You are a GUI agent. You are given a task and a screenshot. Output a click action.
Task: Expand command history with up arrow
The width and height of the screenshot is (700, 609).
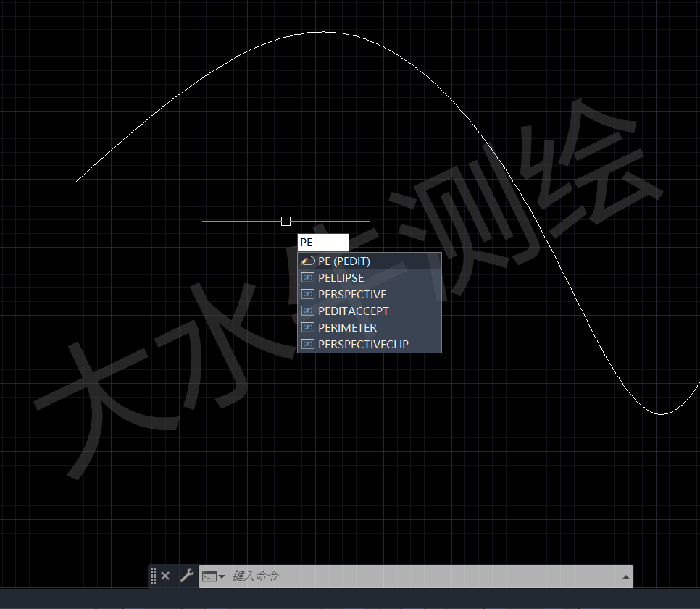(x=625, y=577)
